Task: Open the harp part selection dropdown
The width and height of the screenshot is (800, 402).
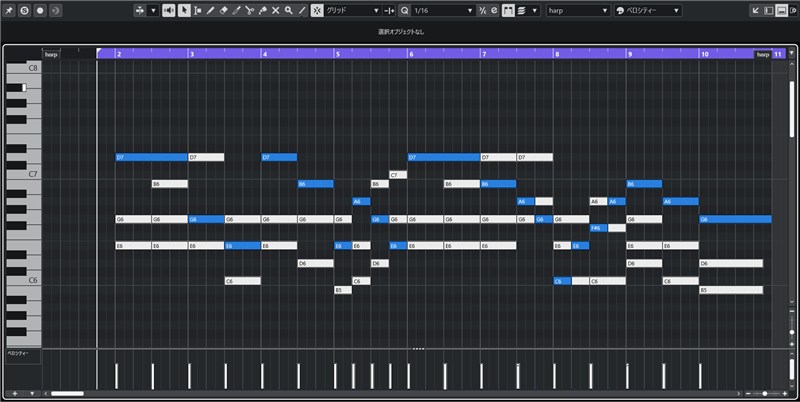Action: 578,10
